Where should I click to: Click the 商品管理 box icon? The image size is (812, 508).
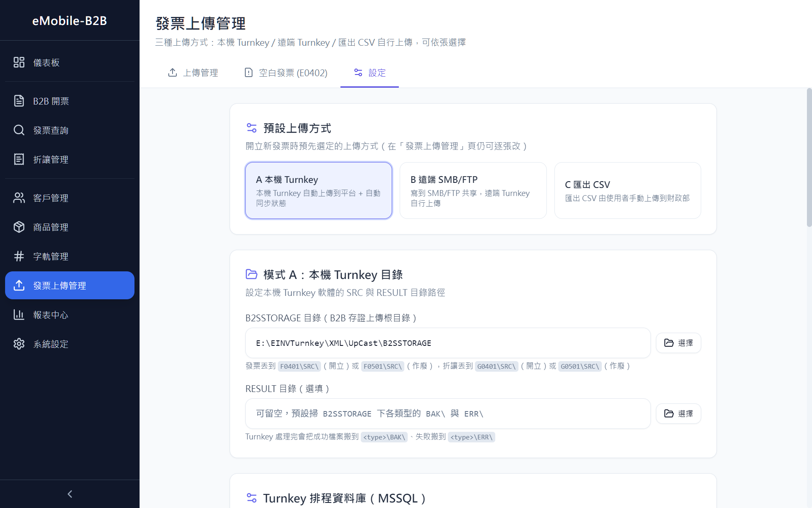19,227
